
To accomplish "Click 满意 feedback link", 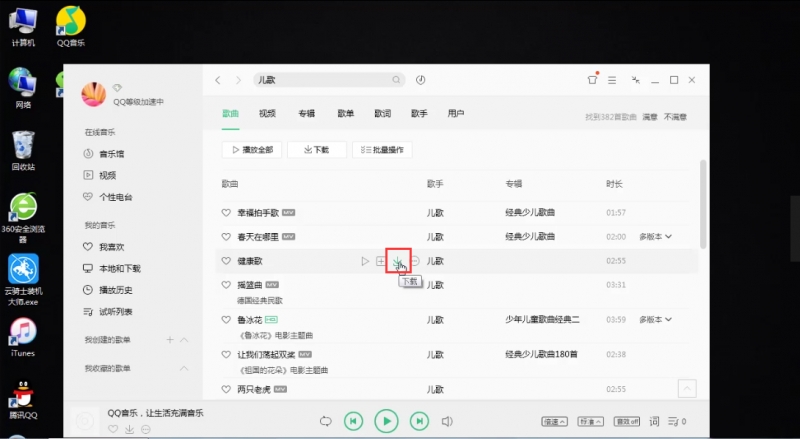I will (x=650, y=117).
